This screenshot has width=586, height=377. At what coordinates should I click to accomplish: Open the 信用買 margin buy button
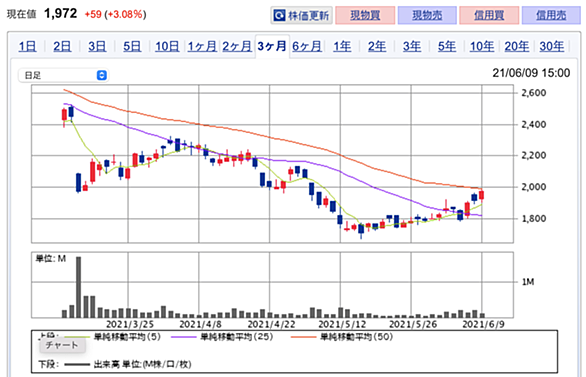click(489, 15)
